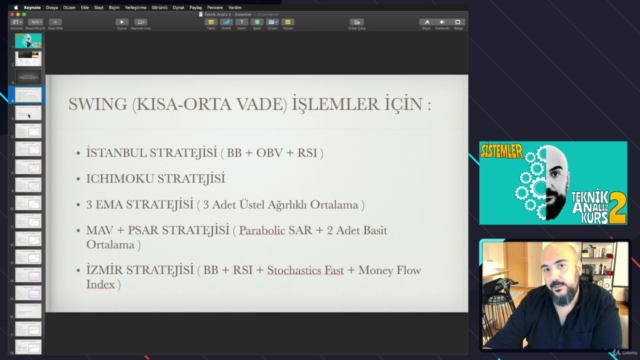
Task: Select slide 15 thumbnail in navigator
Action: [28, 292]
